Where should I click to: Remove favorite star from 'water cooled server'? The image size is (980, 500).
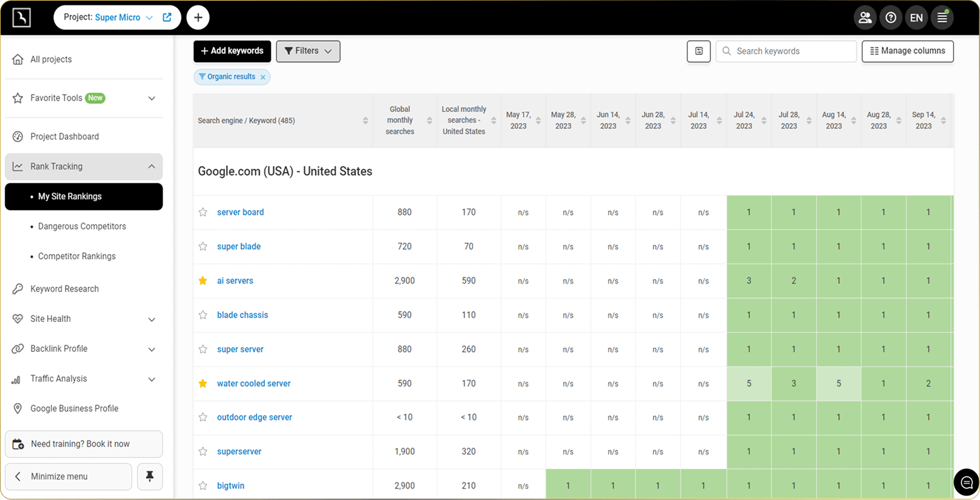(203, 384)
